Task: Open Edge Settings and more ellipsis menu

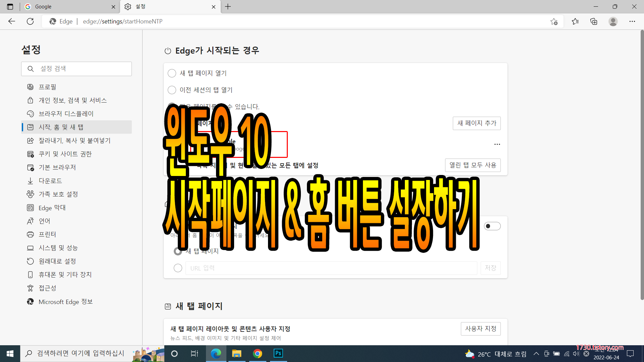Action: coord(632,21)
